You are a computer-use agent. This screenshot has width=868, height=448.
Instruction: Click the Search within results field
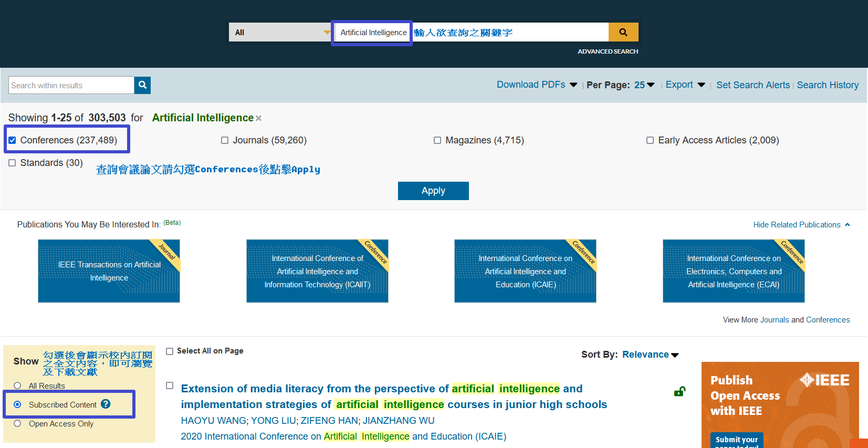[71, 85]
